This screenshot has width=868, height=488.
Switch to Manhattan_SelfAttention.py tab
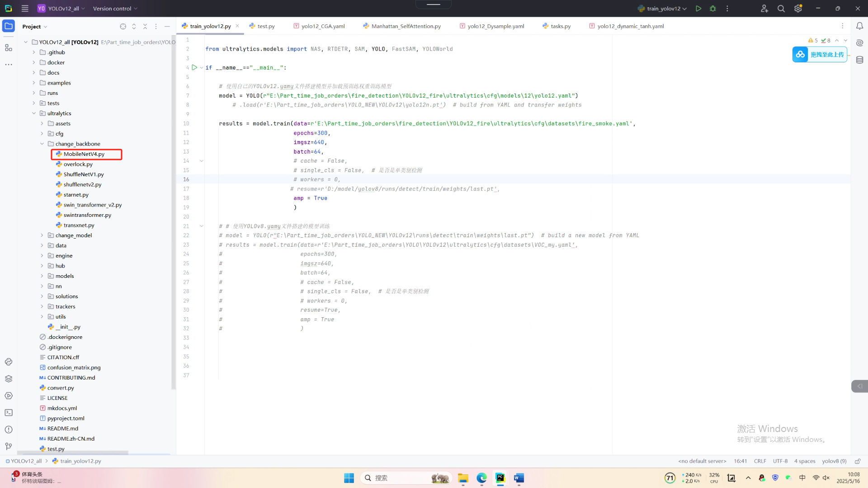[x=402, y=26]
